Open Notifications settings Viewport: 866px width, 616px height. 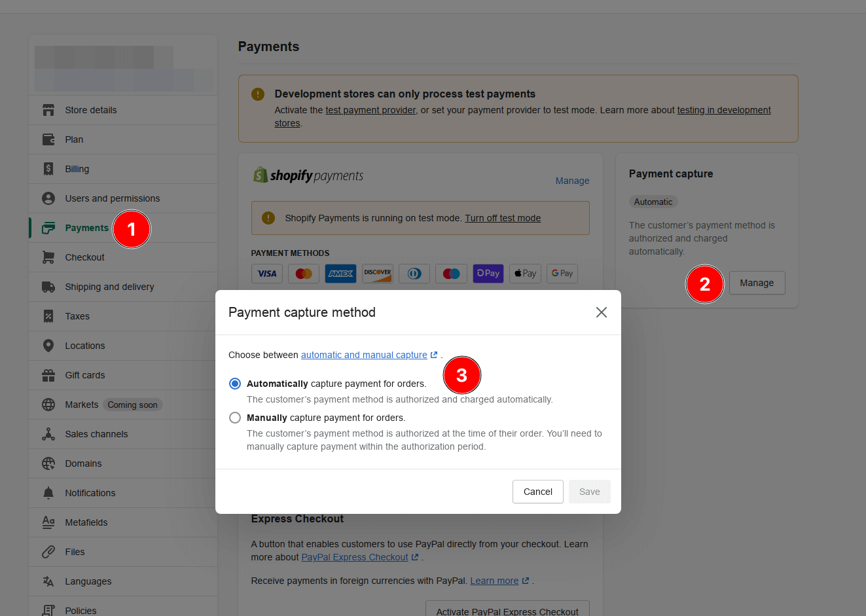click(x=123, y=493)
